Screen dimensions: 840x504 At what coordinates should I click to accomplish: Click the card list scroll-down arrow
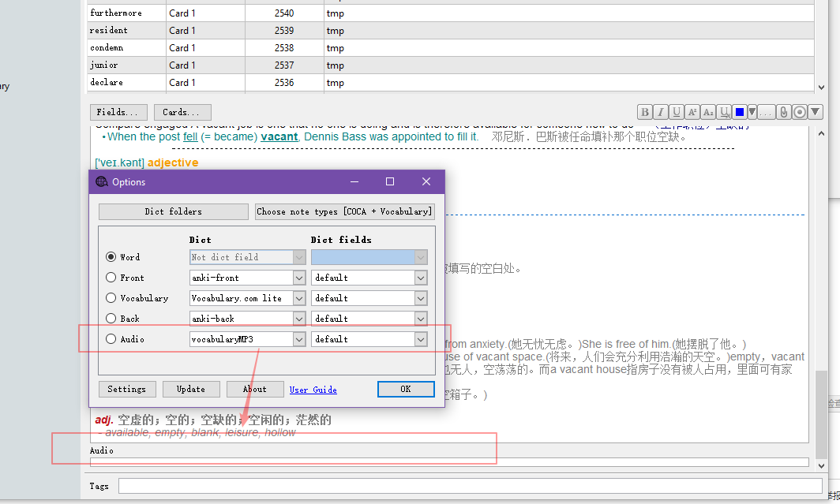pos(821,88)
